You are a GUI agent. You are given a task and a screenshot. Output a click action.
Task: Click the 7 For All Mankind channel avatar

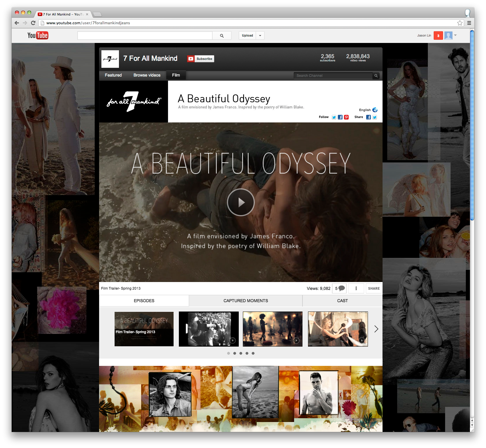110,59
